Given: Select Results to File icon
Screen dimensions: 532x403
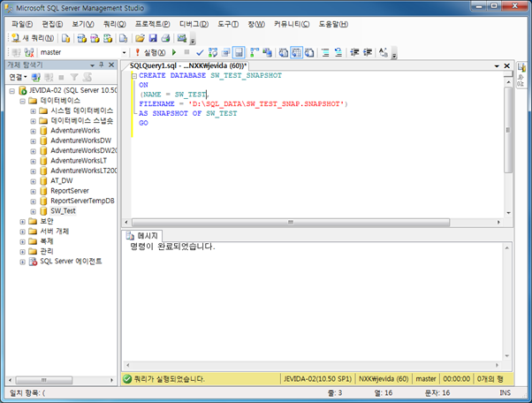Looking at the screenshot, I should pyautogui.click(x=309, y=52).
